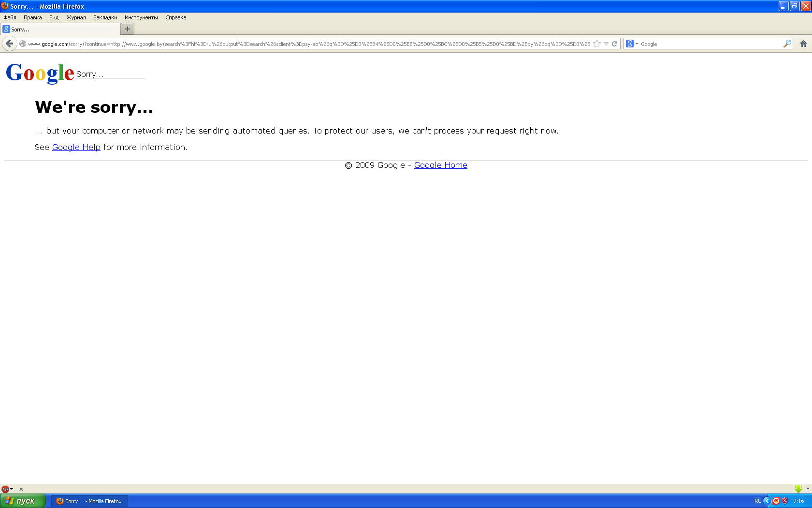Open the Файл menu
The image size is (812, 508).
tap(10, 17)
